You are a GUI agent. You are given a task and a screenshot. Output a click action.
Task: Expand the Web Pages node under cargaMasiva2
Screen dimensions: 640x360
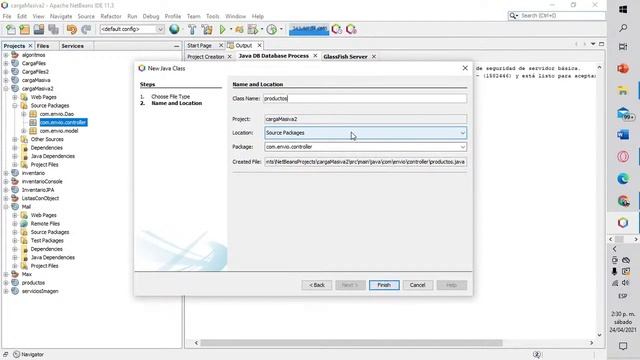pos(15,97)
